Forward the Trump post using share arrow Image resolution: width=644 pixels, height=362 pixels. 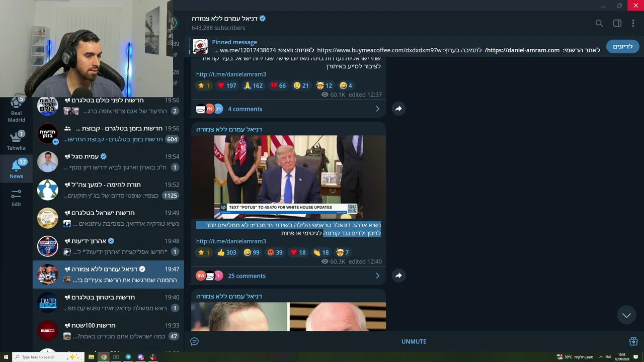coord(398,276)
